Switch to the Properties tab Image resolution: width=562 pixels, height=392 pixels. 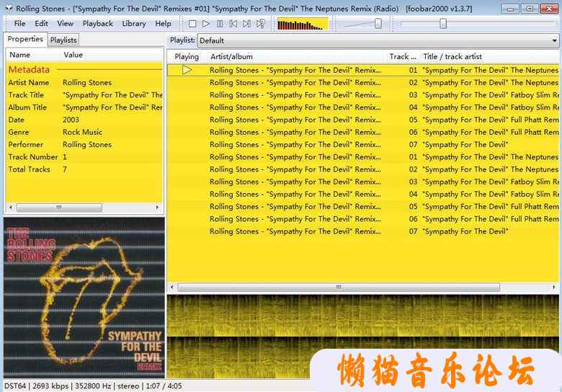coord(25,39)
